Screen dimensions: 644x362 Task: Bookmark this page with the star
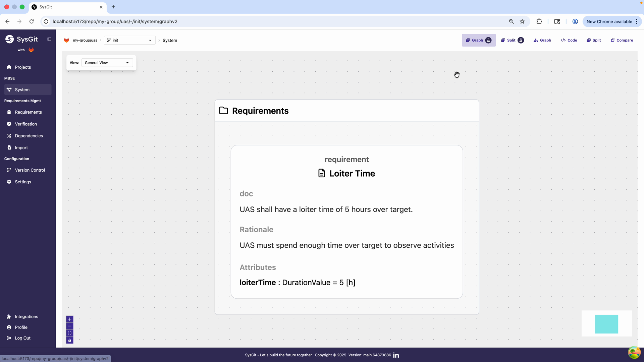coord(522,21)
